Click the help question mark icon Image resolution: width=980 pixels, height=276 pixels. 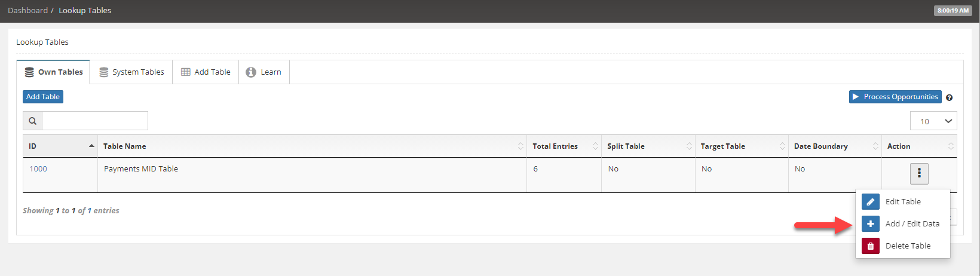pos(950,97)
